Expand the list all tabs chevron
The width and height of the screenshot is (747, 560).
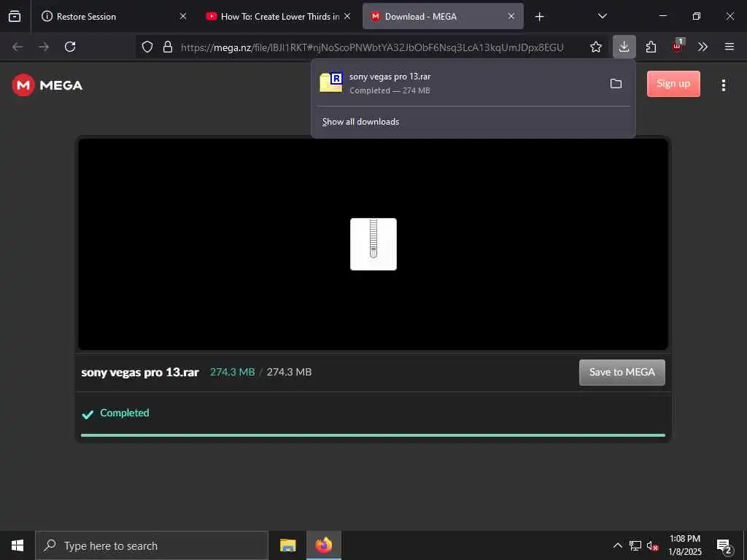(x=602, y=16)
